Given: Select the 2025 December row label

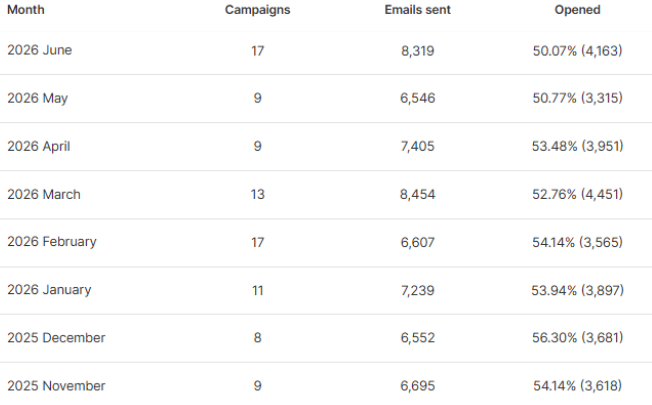Looking at the screenshot, I should (x=56, y=338).
